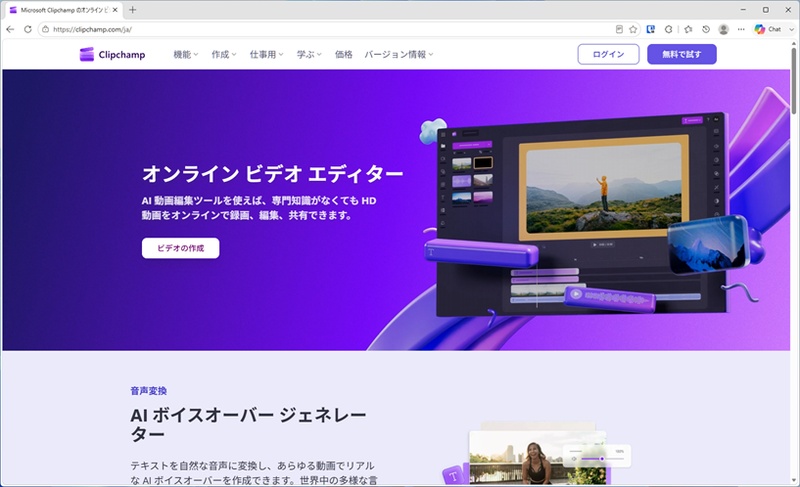Go back with the browser back arrow
The height and width of the screenshot is (487, 800).
pyautogui.click(x=10, y=30)
